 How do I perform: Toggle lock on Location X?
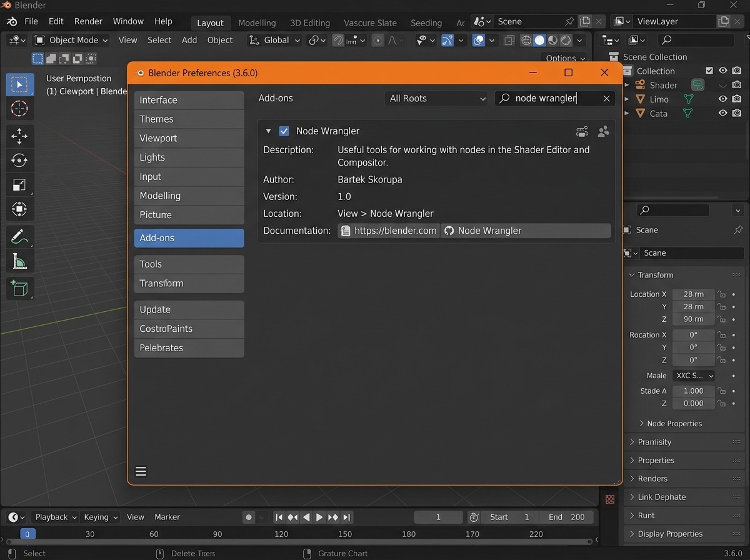[721, 294]
